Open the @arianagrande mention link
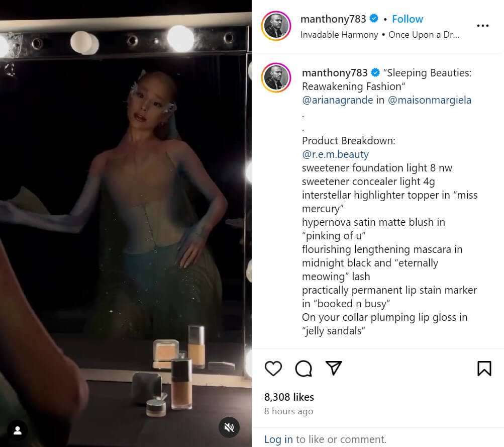The height and width of the screenshot is (447, 504). pyautogui.click(x=337, y=100)
